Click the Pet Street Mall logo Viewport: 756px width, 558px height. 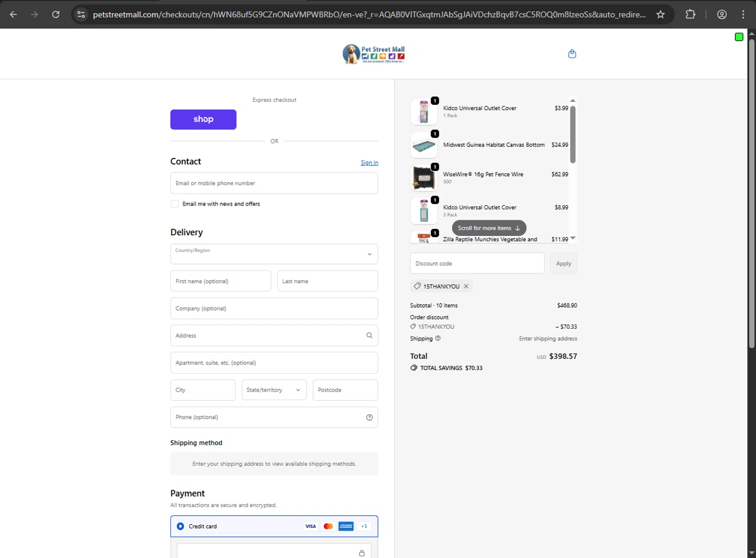[373, 54]
